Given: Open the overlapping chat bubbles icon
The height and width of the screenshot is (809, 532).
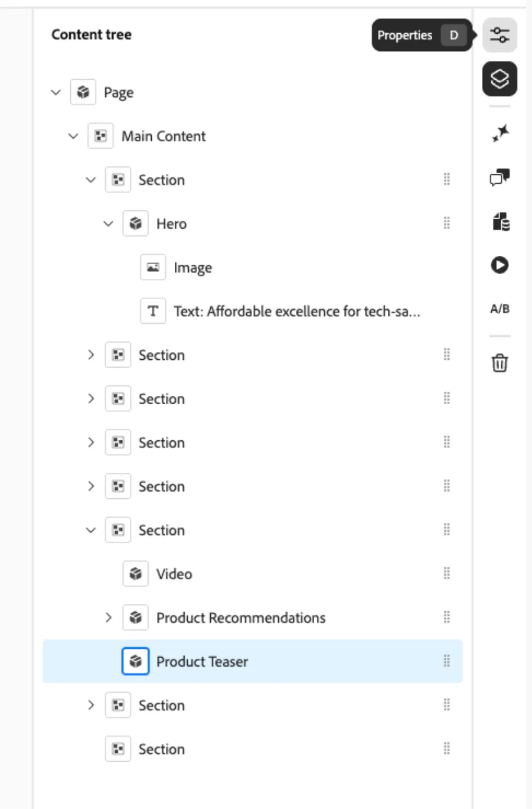Looking at the screenshot, I should pos(500,177).
